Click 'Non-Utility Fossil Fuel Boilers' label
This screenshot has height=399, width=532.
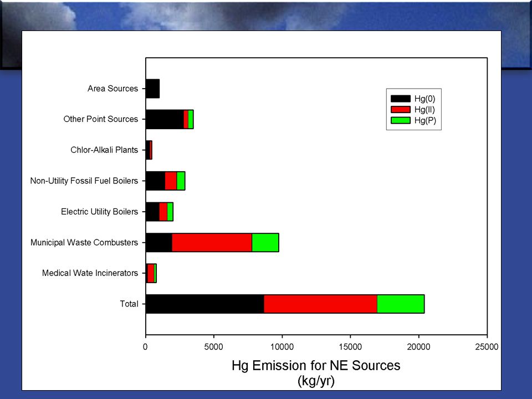tap(84, 181)
